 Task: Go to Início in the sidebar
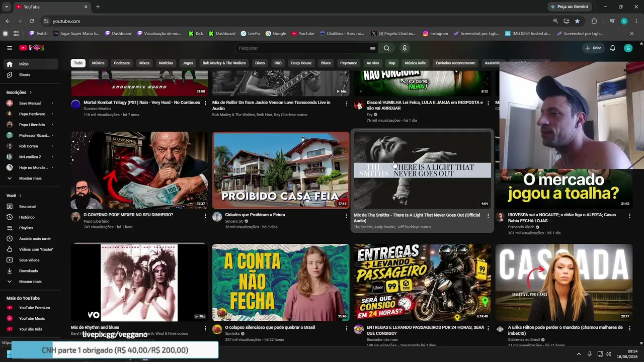point(31,64)
